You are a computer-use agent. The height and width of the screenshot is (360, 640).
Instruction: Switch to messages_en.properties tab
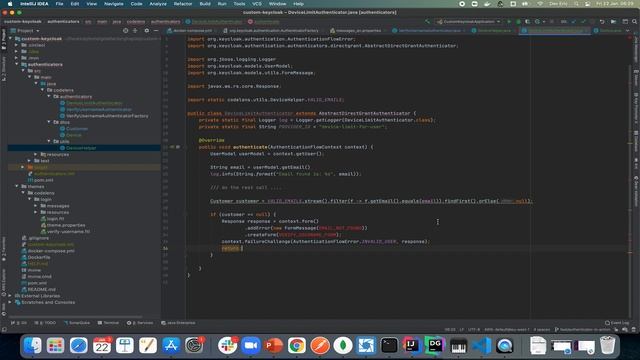point(356,31)
